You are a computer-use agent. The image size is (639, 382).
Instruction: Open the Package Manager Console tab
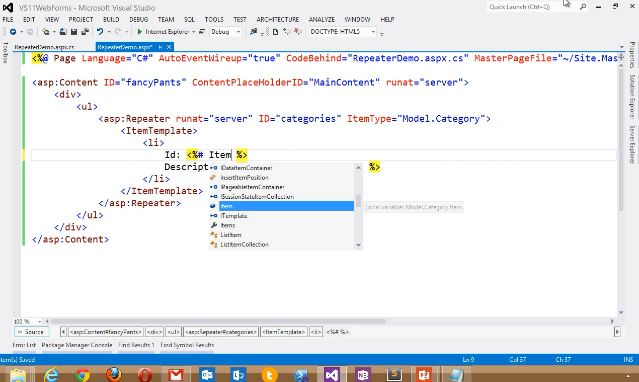click(x=77, y=345)
